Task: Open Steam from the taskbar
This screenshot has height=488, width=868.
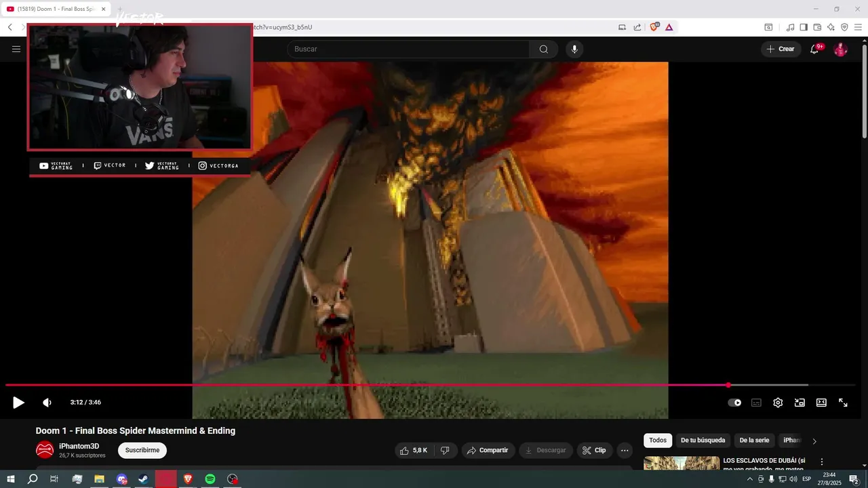Action: click(143, 479)
